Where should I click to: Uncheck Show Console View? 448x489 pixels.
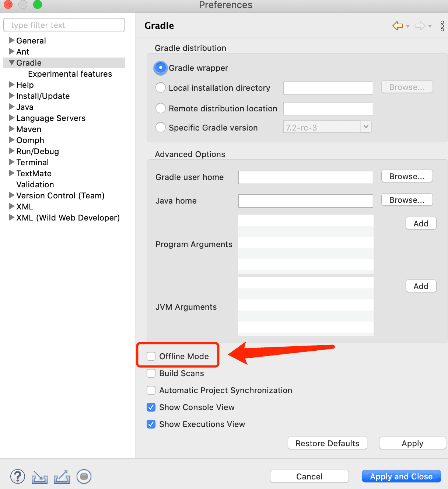pos(151,407)
